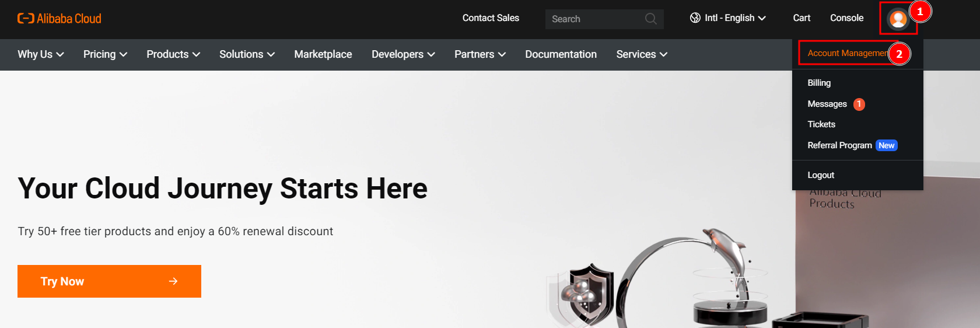This screenshot has height=328, width=980.
Task: Click the arrow on Try Now button
Action: point(173,281)
